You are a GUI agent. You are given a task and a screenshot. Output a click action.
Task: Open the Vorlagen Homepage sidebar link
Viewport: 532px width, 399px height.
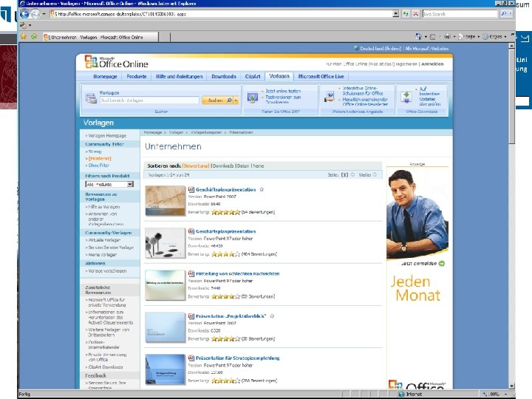point(107,135)
